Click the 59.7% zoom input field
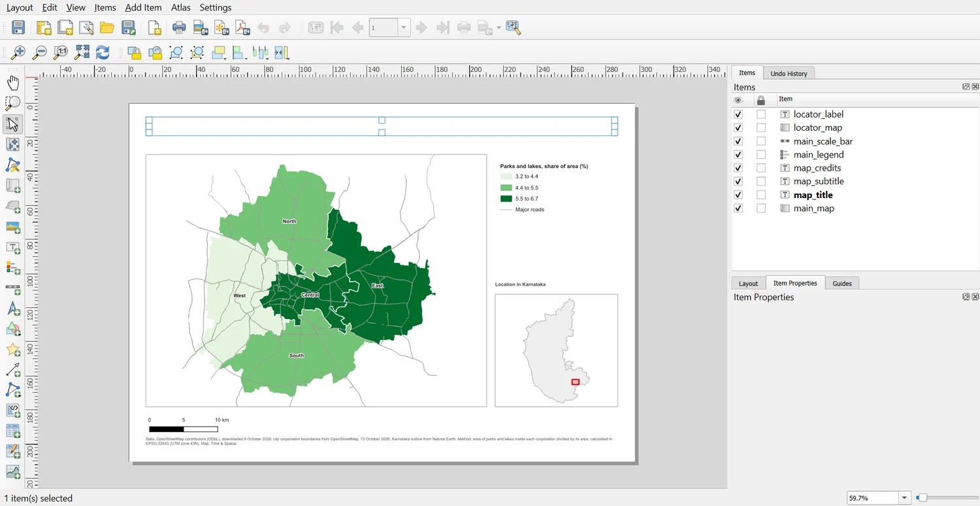The height and width of the screenshot is (506, 980). pyautogui.click(x=873, y=498)
